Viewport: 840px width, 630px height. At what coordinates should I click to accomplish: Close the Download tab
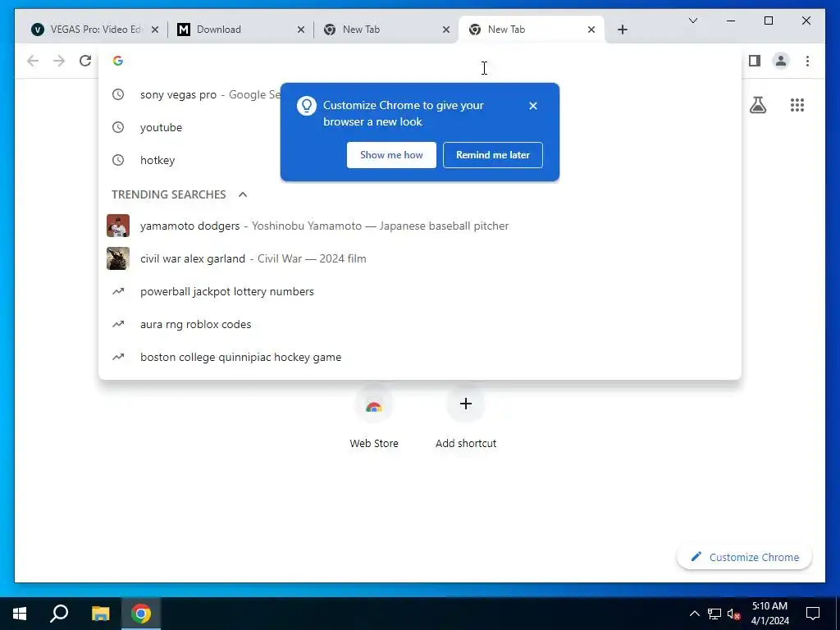(x=301, y=30)
